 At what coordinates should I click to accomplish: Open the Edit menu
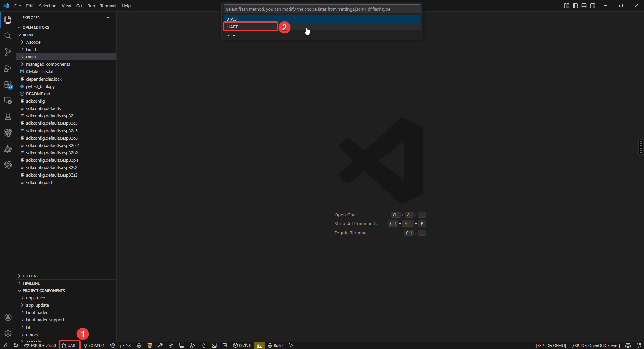click(x=30, y=6)
